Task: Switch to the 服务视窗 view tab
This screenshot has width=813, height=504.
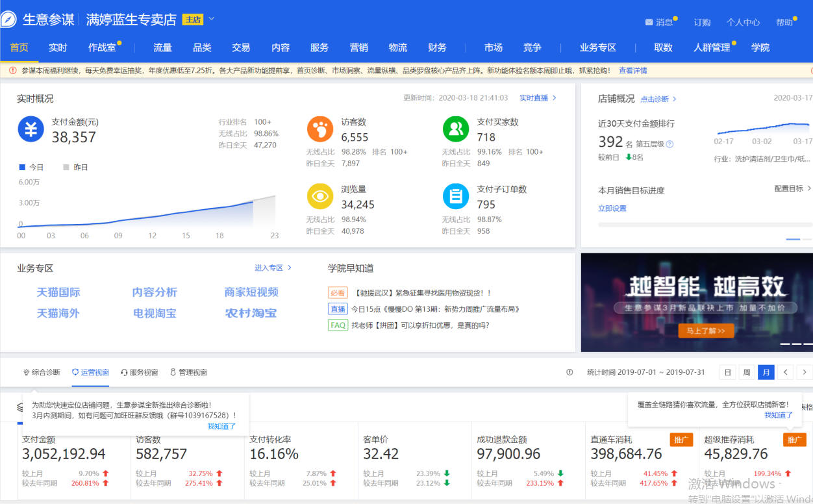Action: [140, 372]
